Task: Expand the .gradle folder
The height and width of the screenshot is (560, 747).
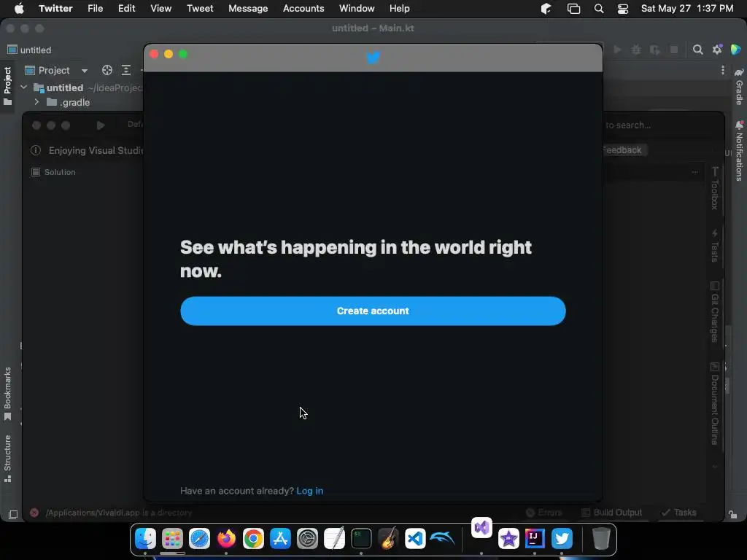Action: click(36, 102)
